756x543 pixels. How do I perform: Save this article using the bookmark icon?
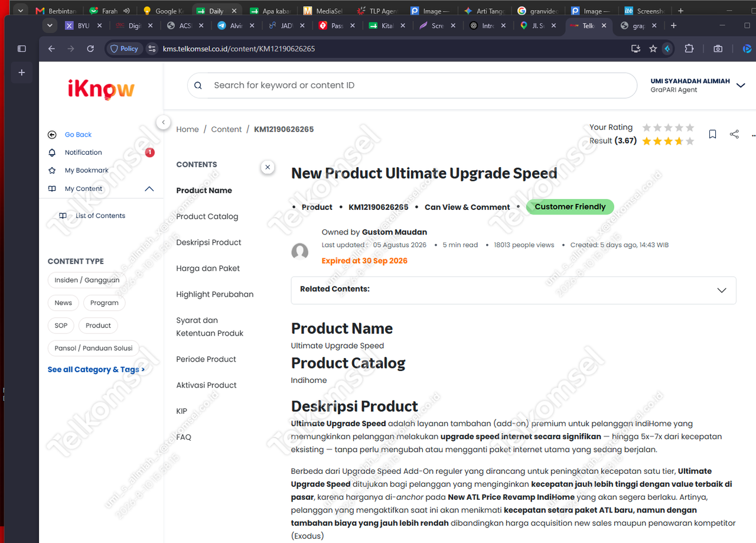712,134
